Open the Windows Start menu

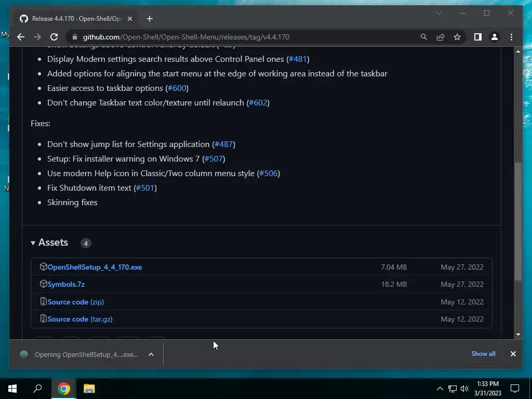point(12,389)
